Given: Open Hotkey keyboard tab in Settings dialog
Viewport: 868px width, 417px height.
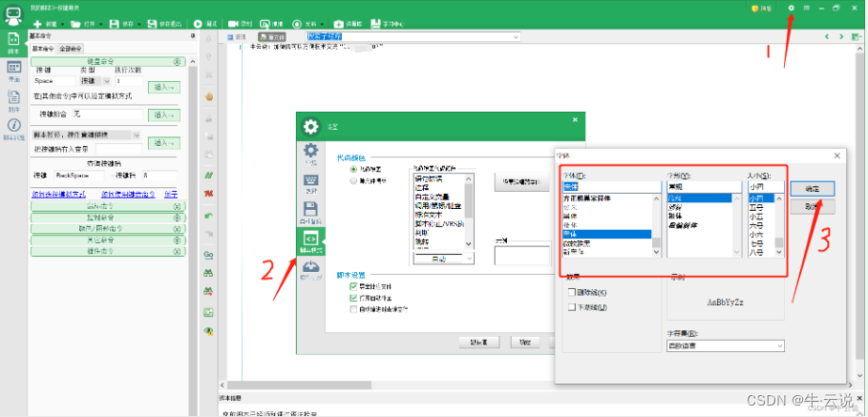Looking at the screenshot, I should [311, 184].
